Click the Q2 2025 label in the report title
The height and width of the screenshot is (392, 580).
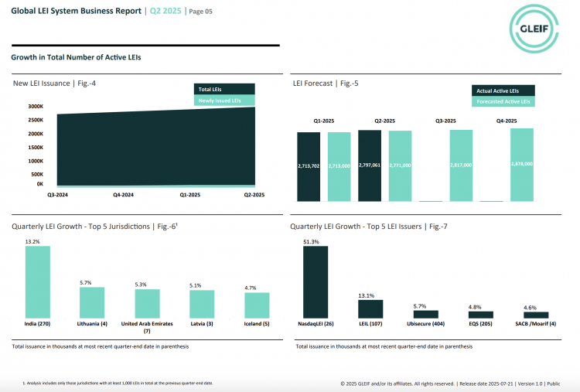[x=164, y=11]
